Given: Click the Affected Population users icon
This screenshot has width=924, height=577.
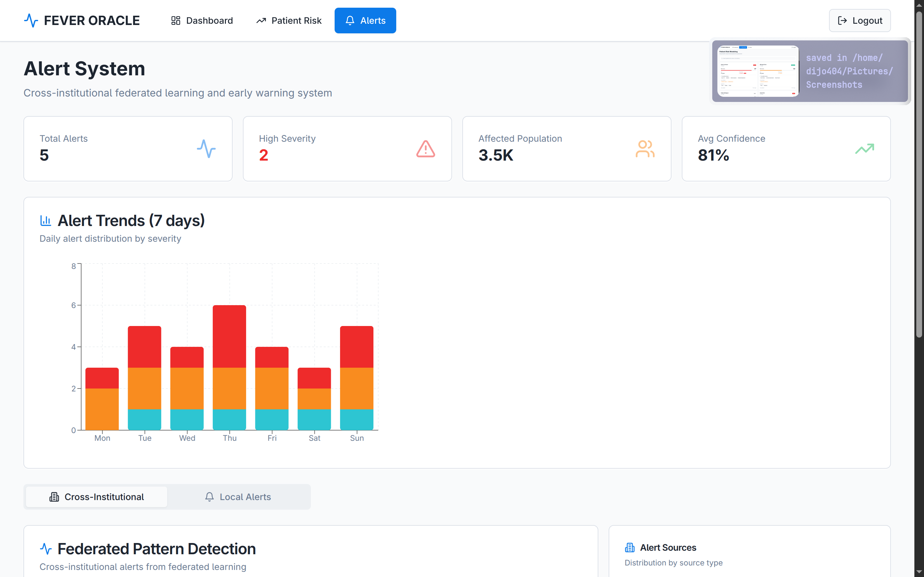Looking at the screenshot, I should [645, 149].
